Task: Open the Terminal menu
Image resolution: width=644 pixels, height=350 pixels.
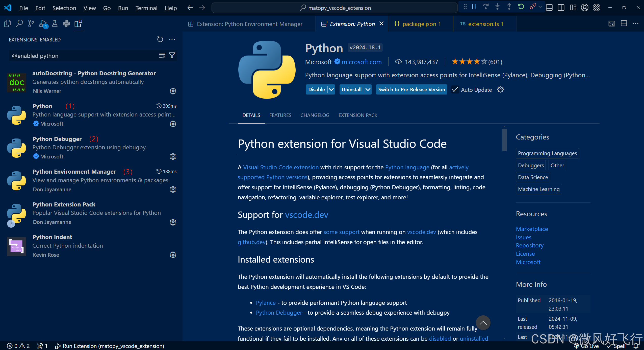Action: click(146, 8)
